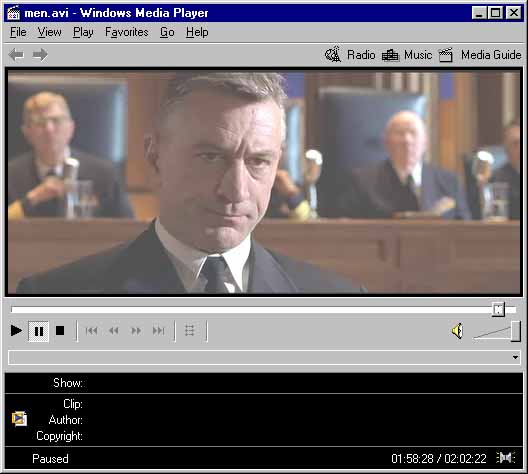Screen dimensions: 528x474
Task: Click the Rewind icon
Action: click(x=114, y=331)
